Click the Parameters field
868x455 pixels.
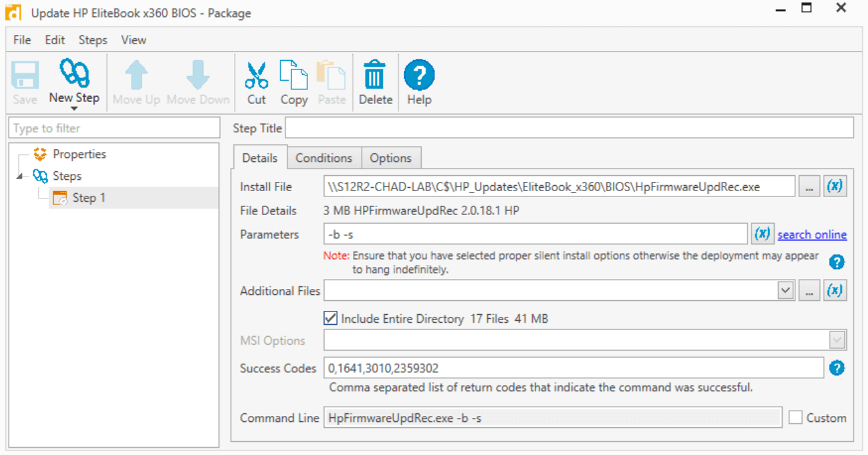pyautogui.click(x=535, y=234)
